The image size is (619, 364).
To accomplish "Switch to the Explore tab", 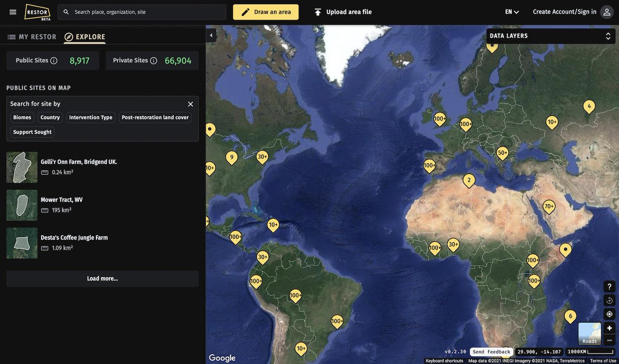I will [85, 37].
